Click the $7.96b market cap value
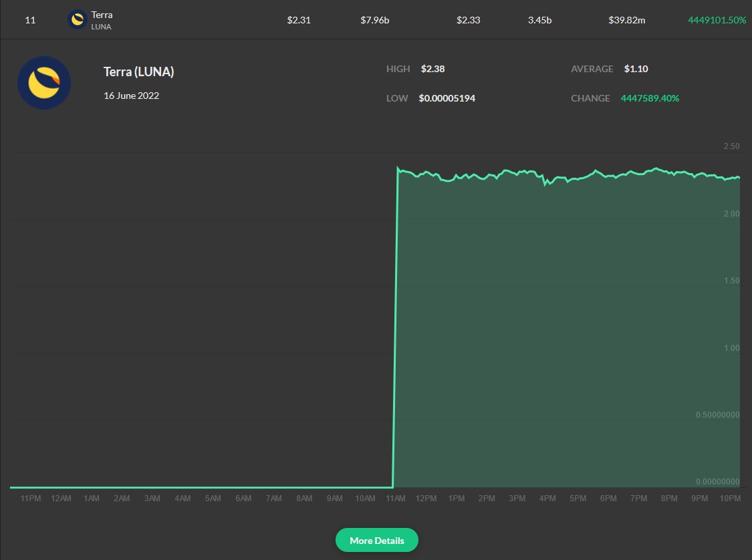Viewport: 752px width, 560px height. pyautogui.click(x=374, y=20)
